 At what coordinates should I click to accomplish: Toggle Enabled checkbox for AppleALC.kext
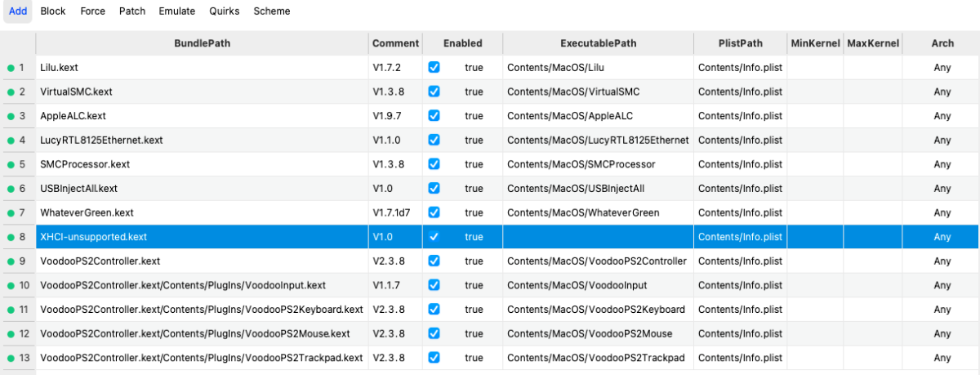coord(434,116)
